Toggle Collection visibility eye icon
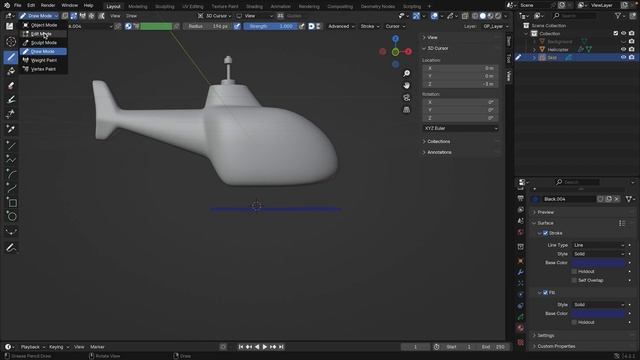This screenshot has height=360, width=640. [x=623, y=33]
